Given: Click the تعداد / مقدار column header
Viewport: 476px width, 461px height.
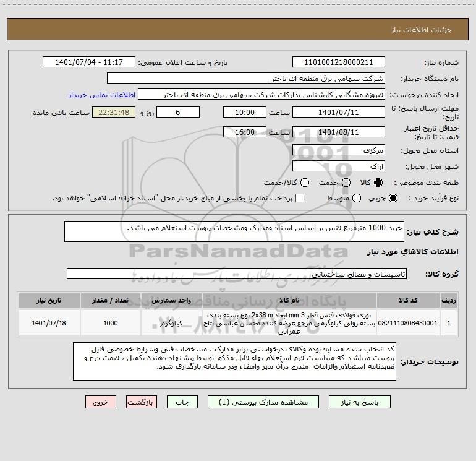Looking at the screenshot, I should (x=111, y=300).
